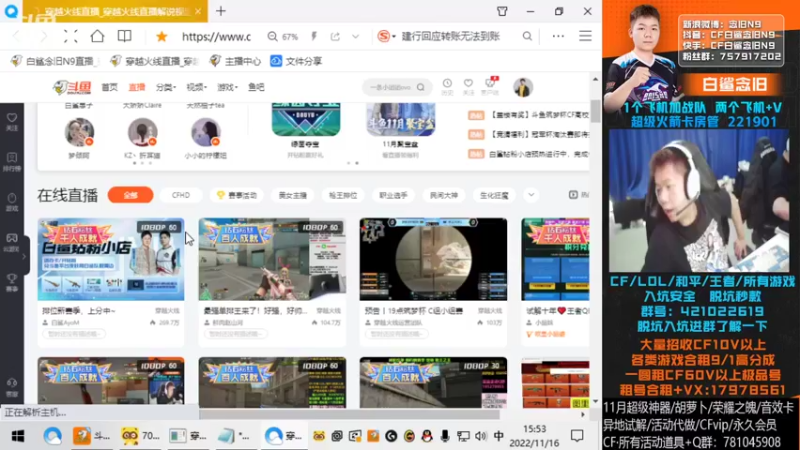The height and width of the screenshot is (450, 800).
Task: Click the lightning speed-mode icon
Action: coord(314,36)
